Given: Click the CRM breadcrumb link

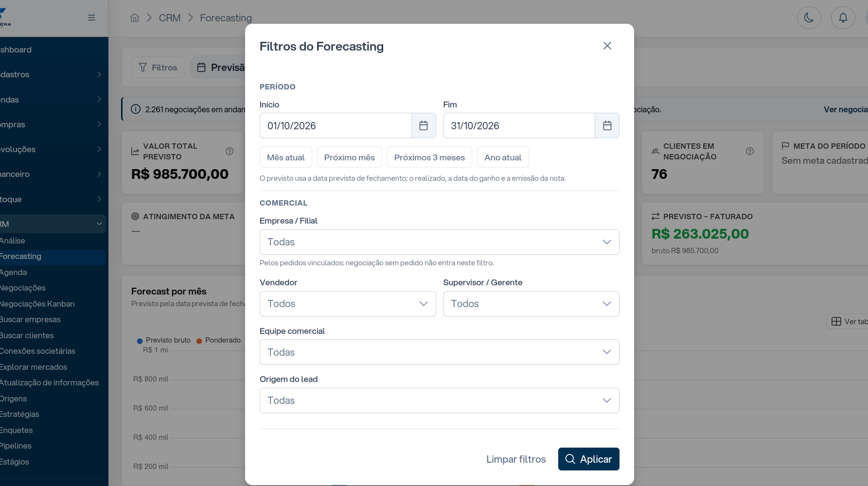Looking at the screenshot, I should [x=170, y=18].
